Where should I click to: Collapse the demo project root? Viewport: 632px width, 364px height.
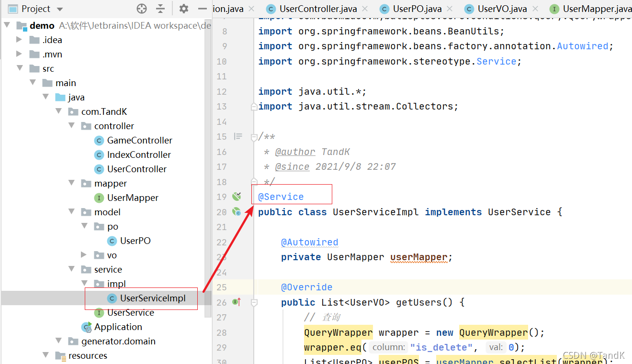(x=7, y=26)
